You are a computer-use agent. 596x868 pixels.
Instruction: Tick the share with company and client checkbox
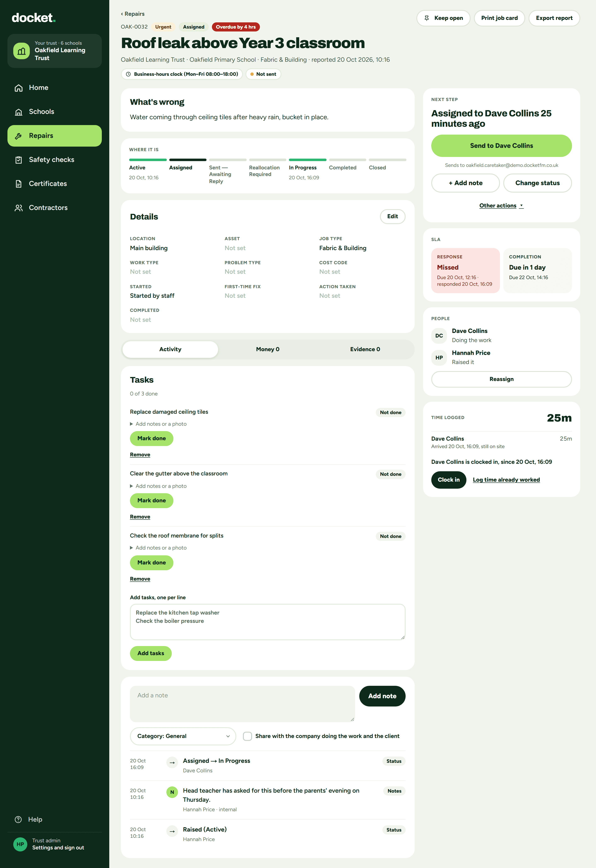[247, 736]
